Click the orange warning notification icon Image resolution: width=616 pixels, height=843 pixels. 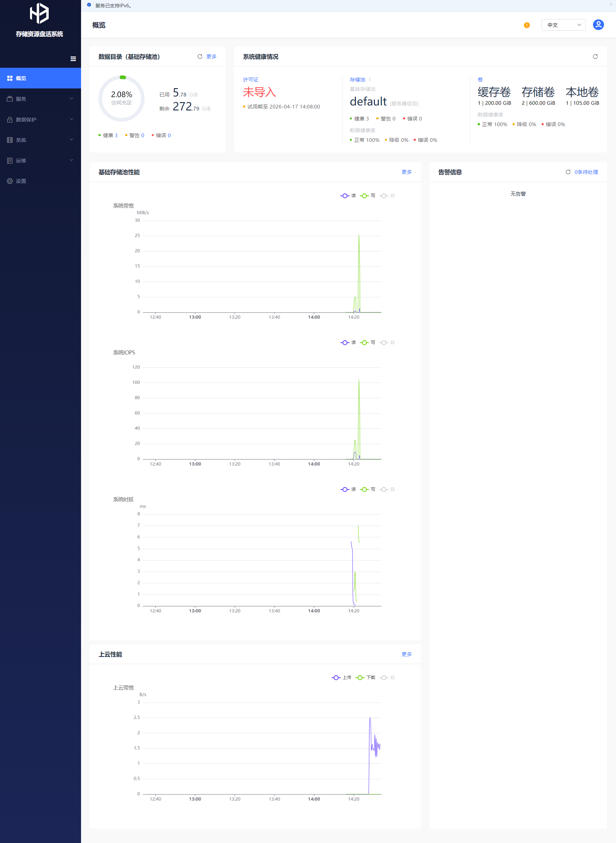coord(527,25)
